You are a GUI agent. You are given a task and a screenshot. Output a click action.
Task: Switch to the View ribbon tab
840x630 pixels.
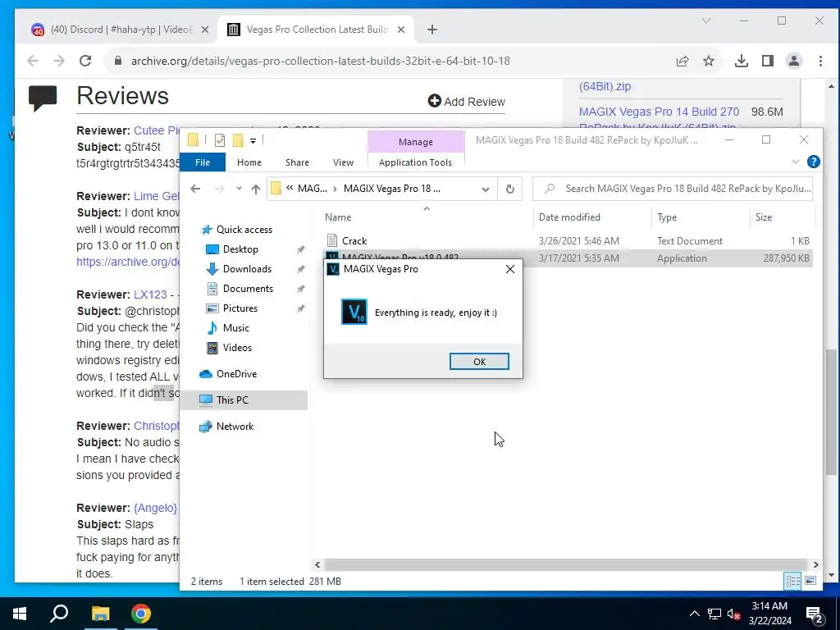click(x=343, y=162)
